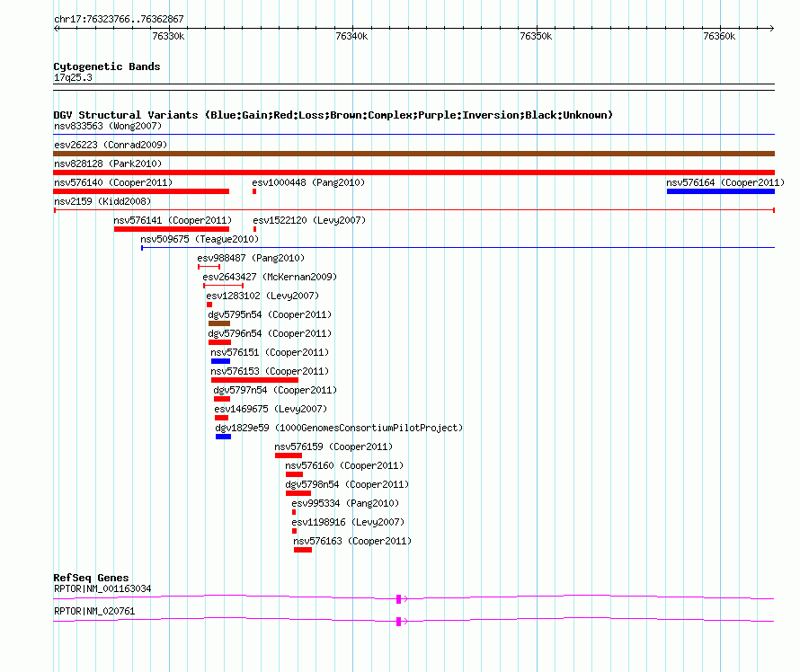The image size is (800, 672).
Task: Select the dgv1829e59 blue bar
Action: (x=224, y=437)
